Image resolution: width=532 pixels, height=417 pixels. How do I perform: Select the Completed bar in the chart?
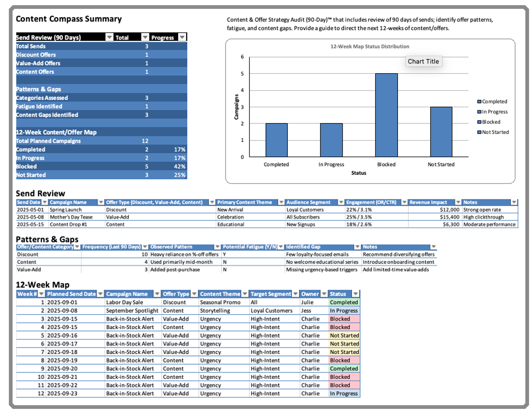pyautogui.click(x=276, y=140)
